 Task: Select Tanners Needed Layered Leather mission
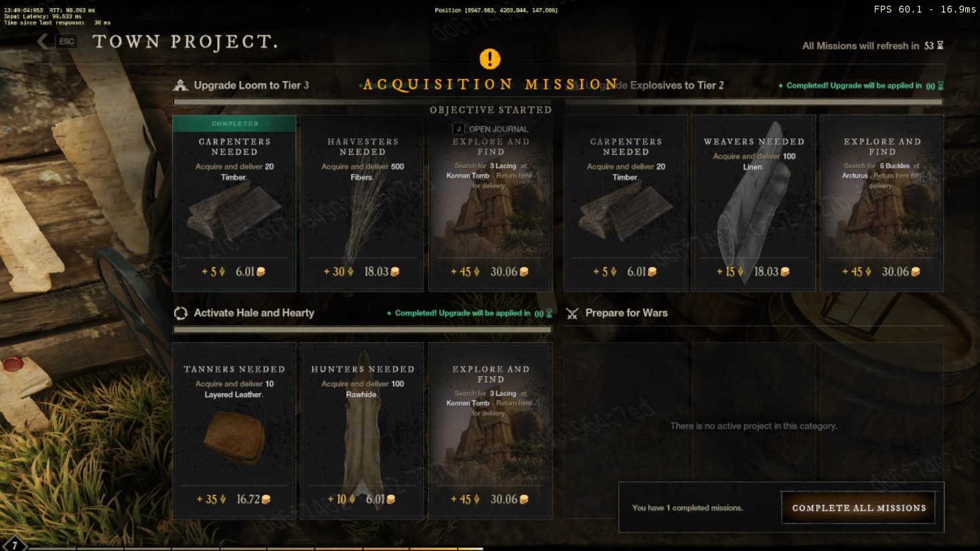[234, 430]
